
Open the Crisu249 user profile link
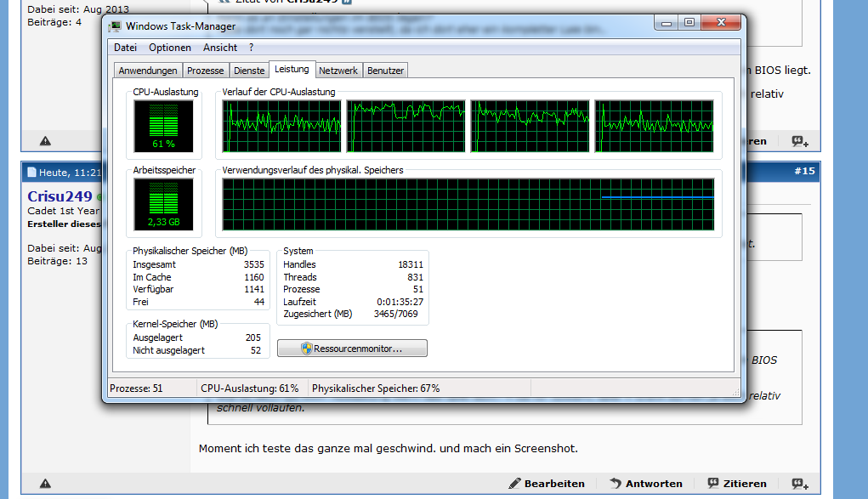coord(60,196)
